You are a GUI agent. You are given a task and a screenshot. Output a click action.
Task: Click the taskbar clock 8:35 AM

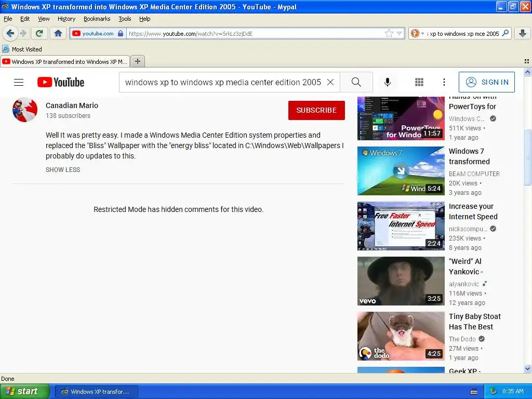click(513, 391)
